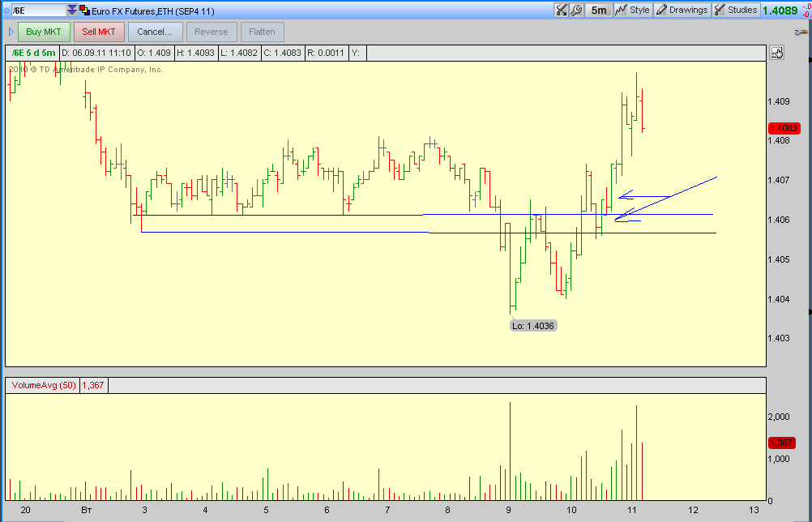Viewport: 812px width, 522px height.
Task: Focus the /6E symbol input field
Action: click(x=38, y=11)
